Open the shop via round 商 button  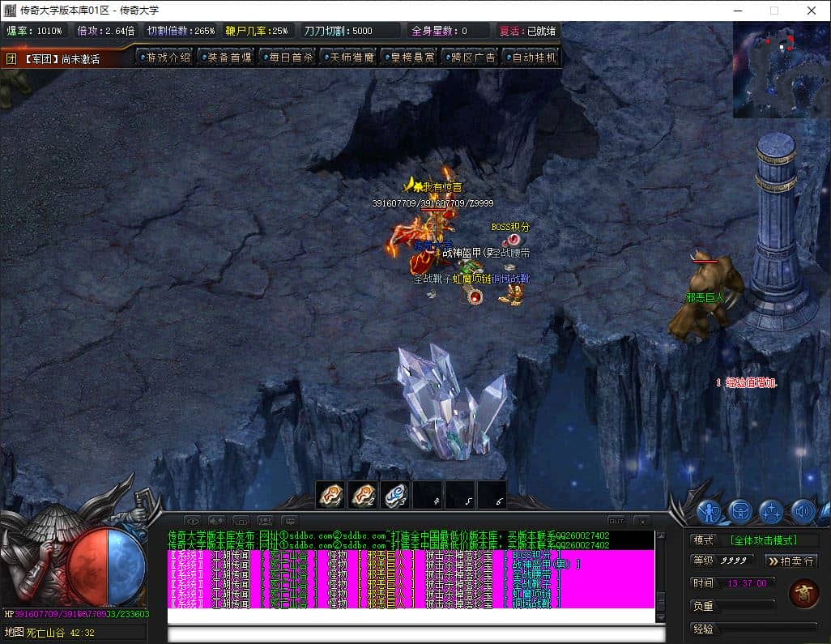click(x=804, y=594)
